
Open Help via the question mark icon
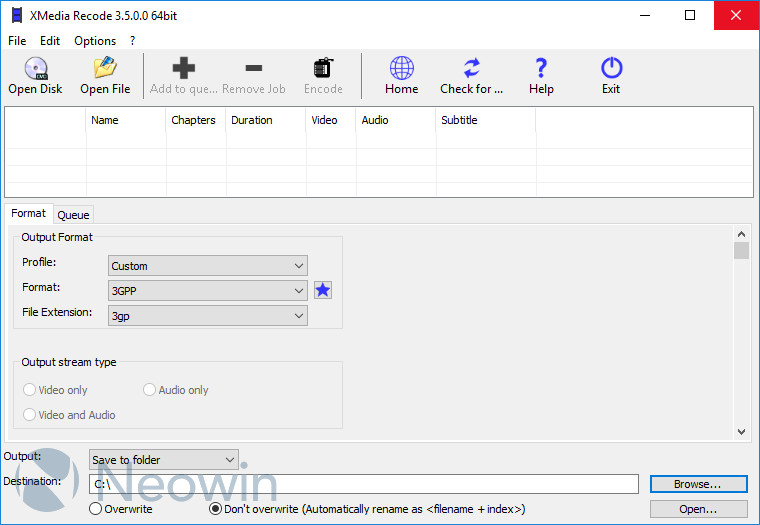click(541, 69)
